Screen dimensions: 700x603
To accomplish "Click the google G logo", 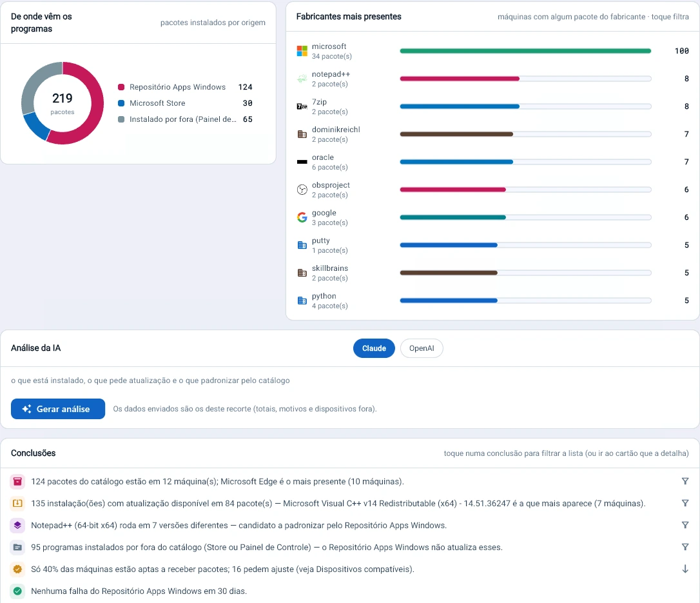I will coord(302,217).
